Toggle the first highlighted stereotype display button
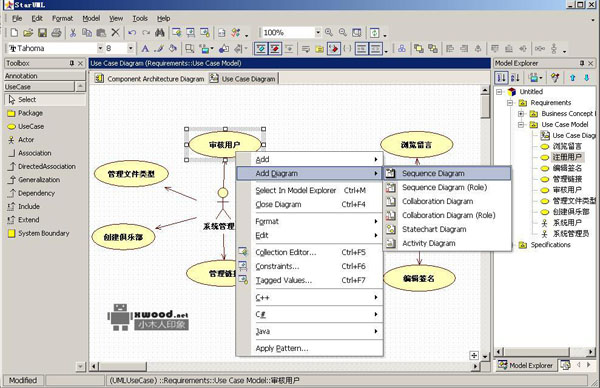600x388 pixels. point(261,49)
